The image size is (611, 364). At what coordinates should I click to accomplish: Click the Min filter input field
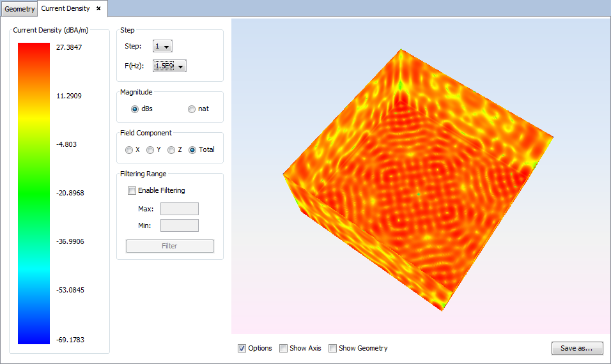pyautogui.click(x=179, y=225)
